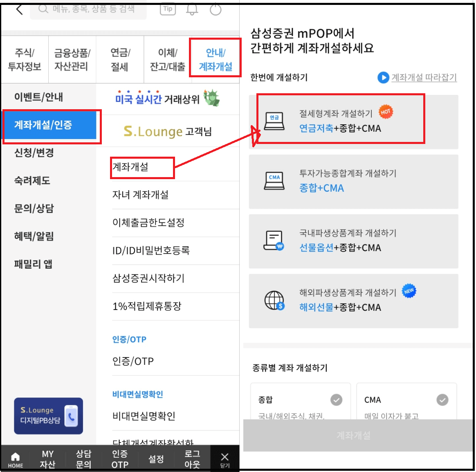Tap the play icon beside 계좌개설 따라잡기
This screenshot has width=476, height=472.
[382, 78]
